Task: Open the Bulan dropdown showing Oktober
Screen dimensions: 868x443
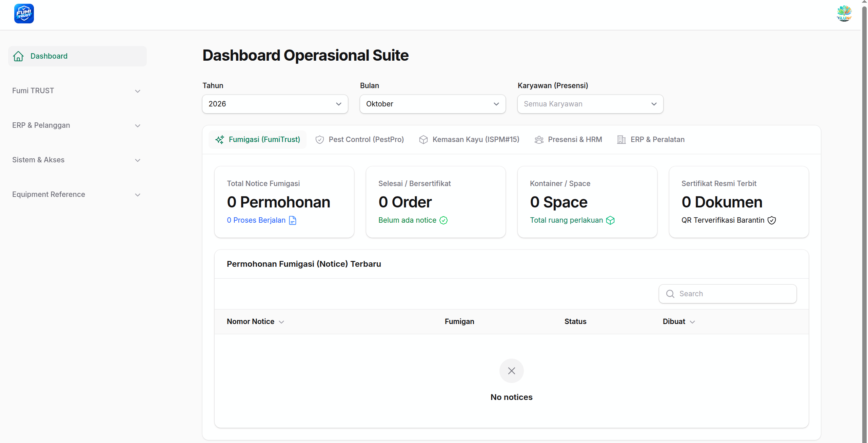Action: (433, 104)
